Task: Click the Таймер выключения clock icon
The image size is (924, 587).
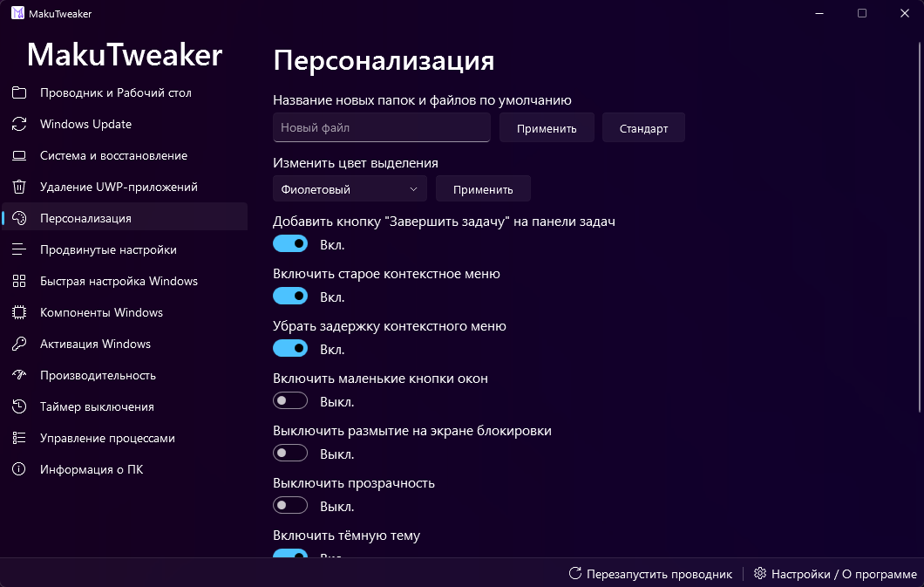Action: pos(19,406)
